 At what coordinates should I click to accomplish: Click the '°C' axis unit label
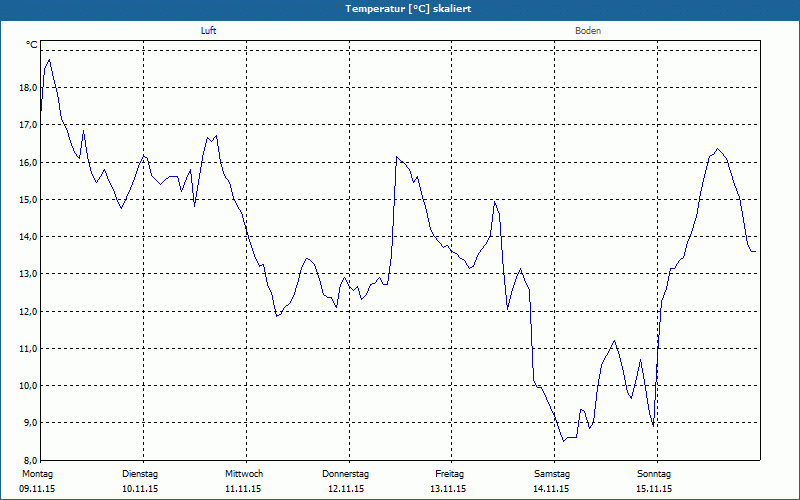(32, 45)
